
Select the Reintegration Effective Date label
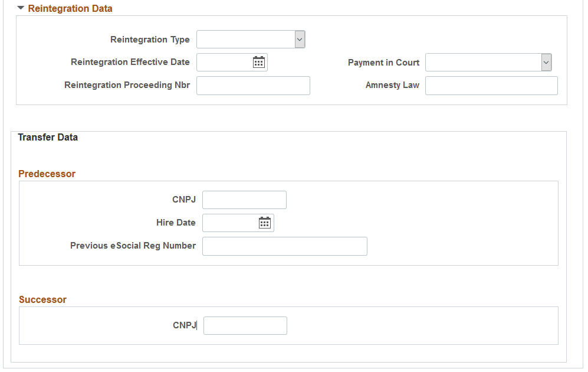tap(130, 62)
